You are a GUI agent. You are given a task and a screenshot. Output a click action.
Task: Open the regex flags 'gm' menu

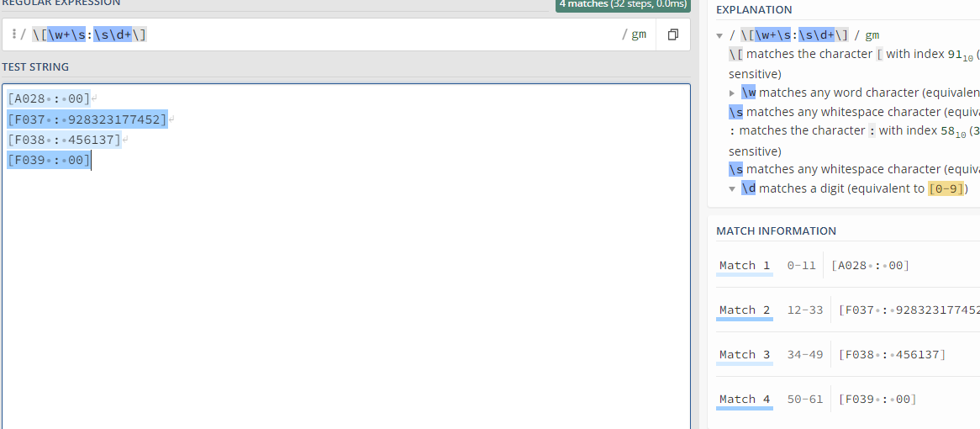coord(636,34)
